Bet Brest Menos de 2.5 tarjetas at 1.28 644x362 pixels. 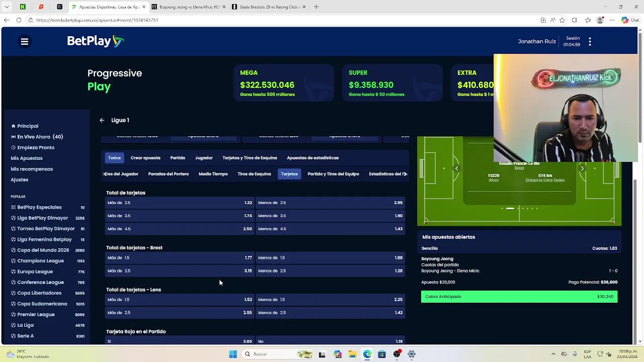[x=330, y=270]
